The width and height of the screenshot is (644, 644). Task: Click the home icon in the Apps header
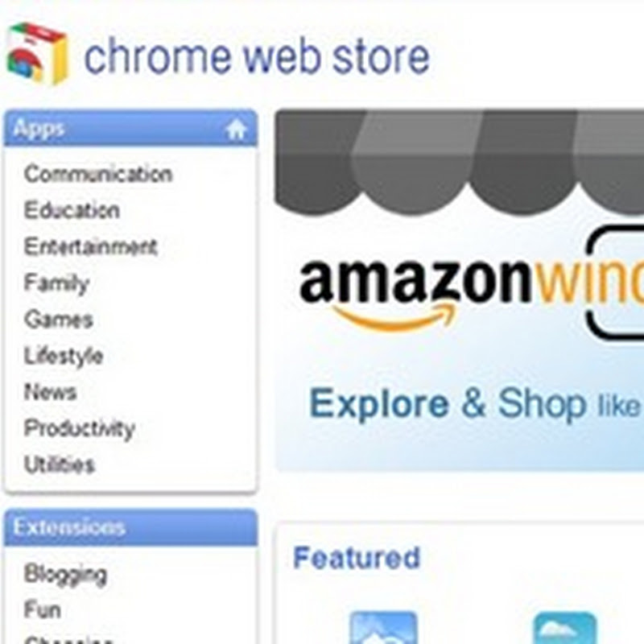click(x=236, y=130)
